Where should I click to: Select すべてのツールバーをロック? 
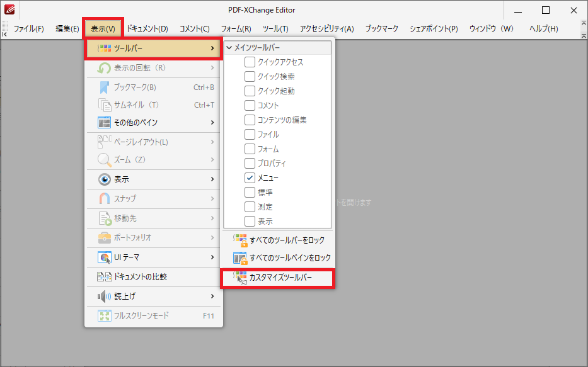coord(277,240)
